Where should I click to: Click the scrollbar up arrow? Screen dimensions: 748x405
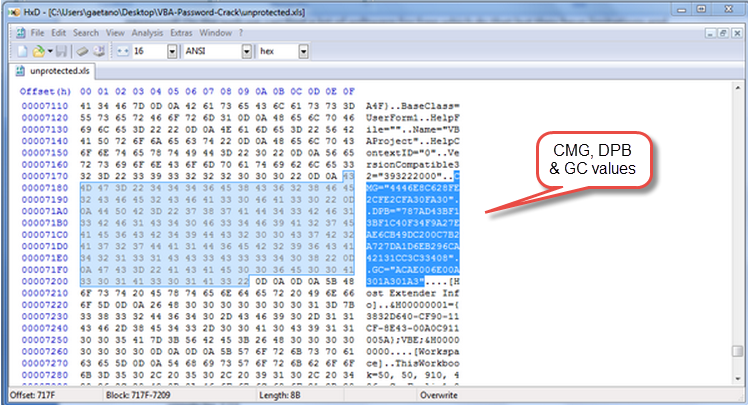(x=738, y=88)
